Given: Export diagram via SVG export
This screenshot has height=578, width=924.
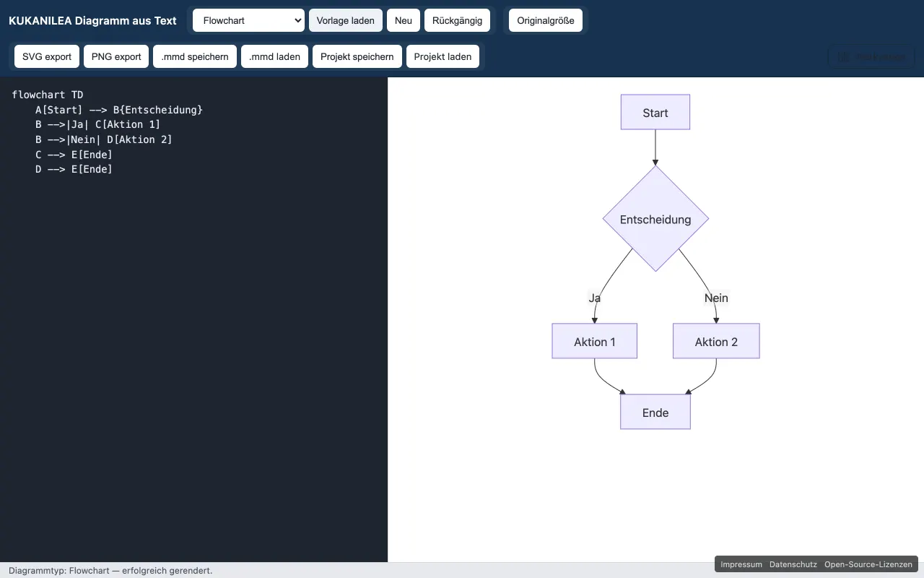Looking at the screenshot, I should (47, 56).
